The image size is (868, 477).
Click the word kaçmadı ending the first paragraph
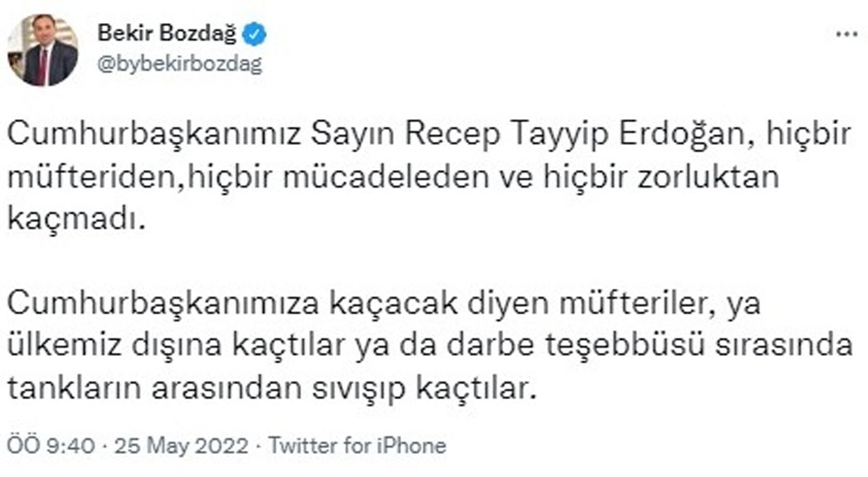pyautogui.click(x=76, y=217)
